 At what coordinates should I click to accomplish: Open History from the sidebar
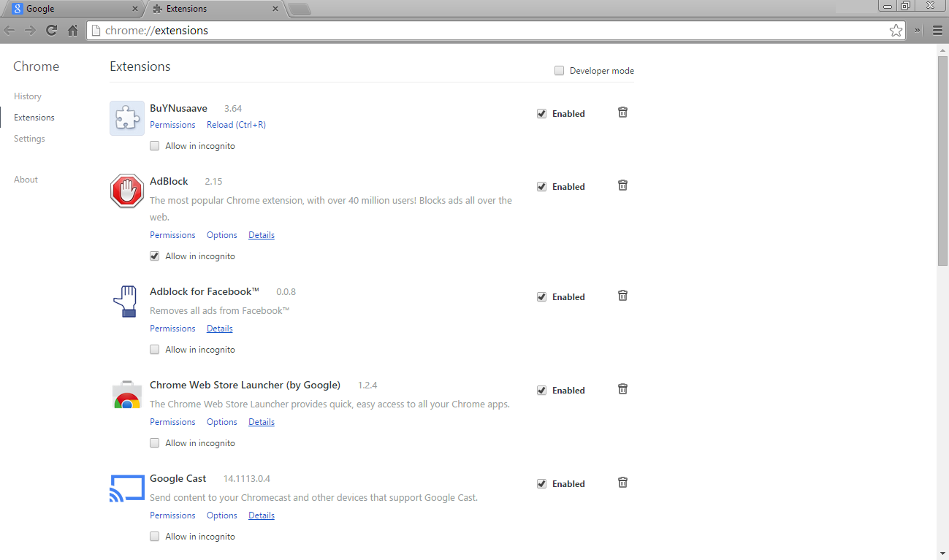[28, 96]
